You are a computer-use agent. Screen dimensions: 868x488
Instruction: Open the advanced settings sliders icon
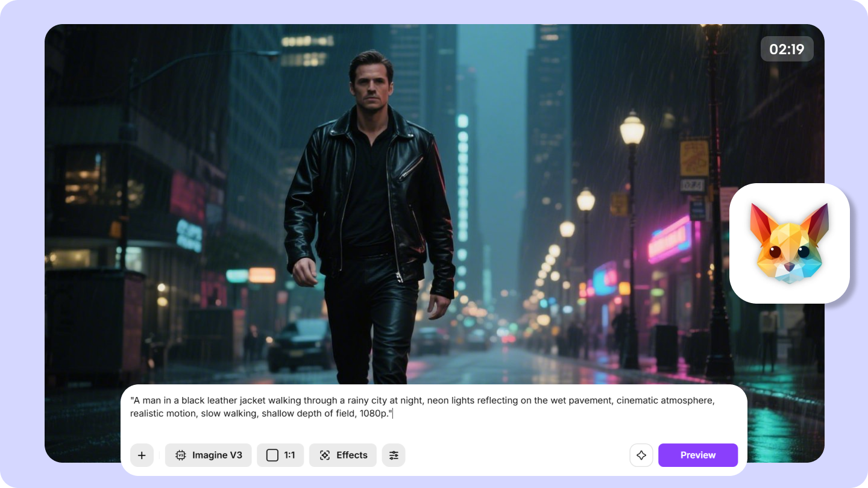394,455
